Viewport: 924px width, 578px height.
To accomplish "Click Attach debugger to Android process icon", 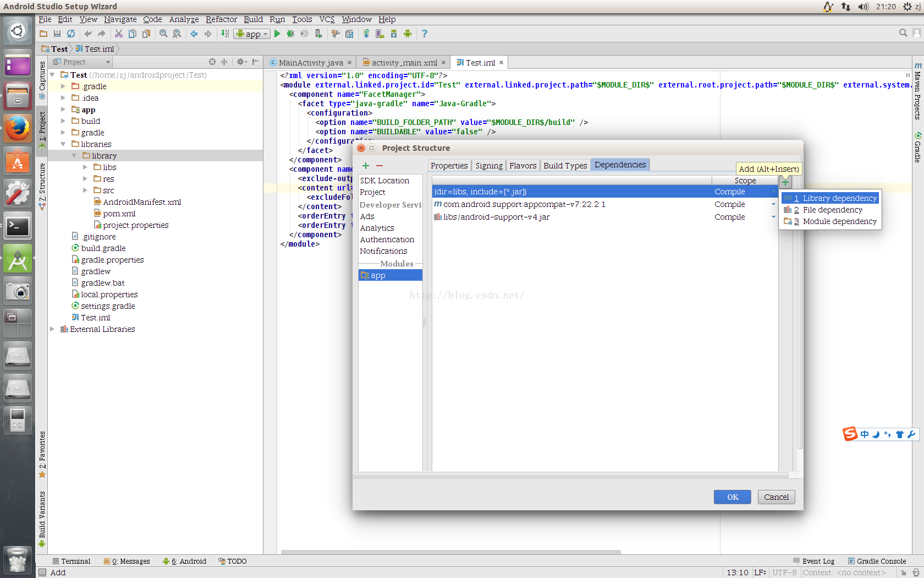I will tap(318, 34).
